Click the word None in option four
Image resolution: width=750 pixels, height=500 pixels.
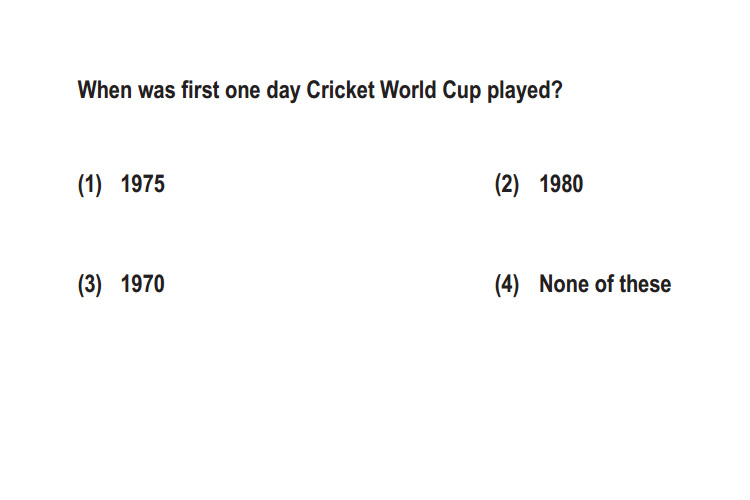[x=563, y=284]
